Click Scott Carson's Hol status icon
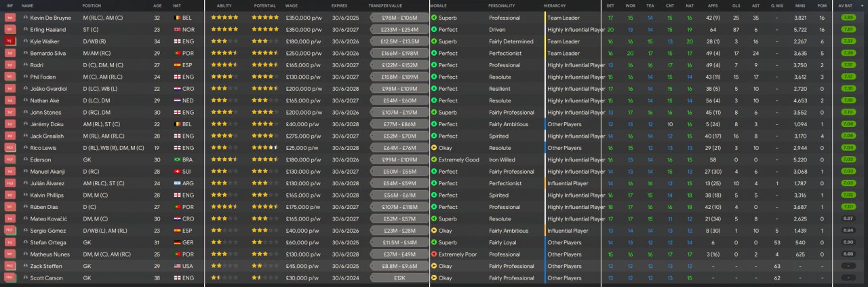 (x=9, y=278)
